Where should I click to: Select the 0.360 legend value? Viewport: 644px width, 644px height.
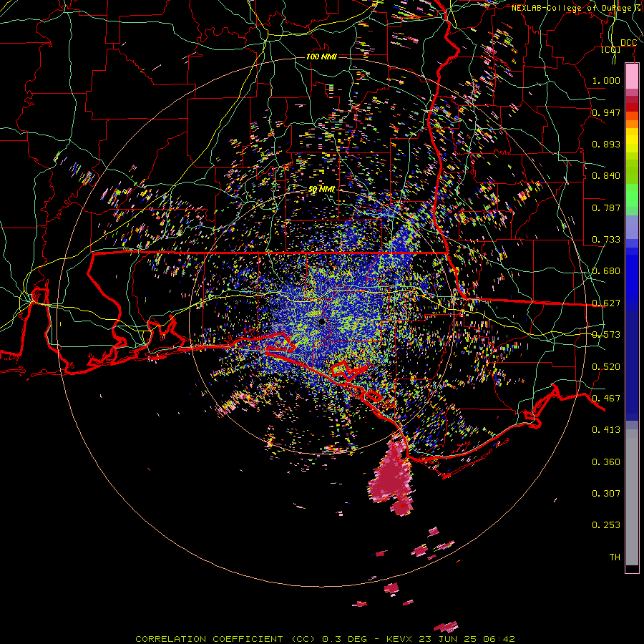[x=606, y=462]
